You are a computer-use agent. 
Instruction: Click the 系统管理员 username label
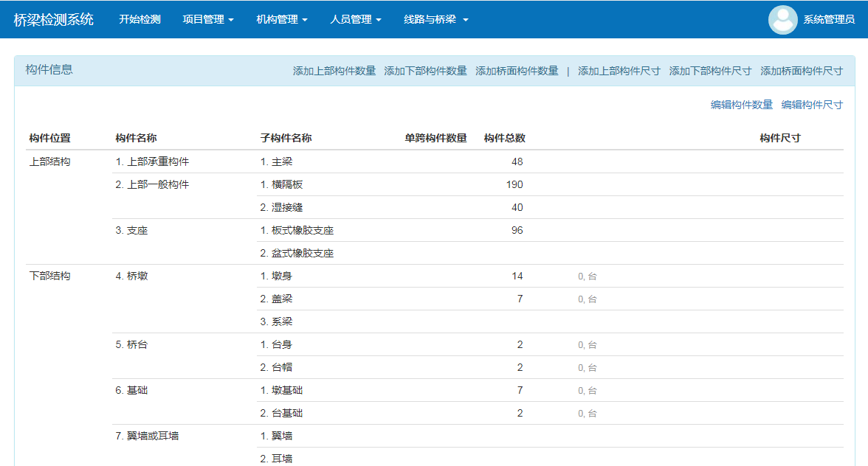(x=829, y=20)
